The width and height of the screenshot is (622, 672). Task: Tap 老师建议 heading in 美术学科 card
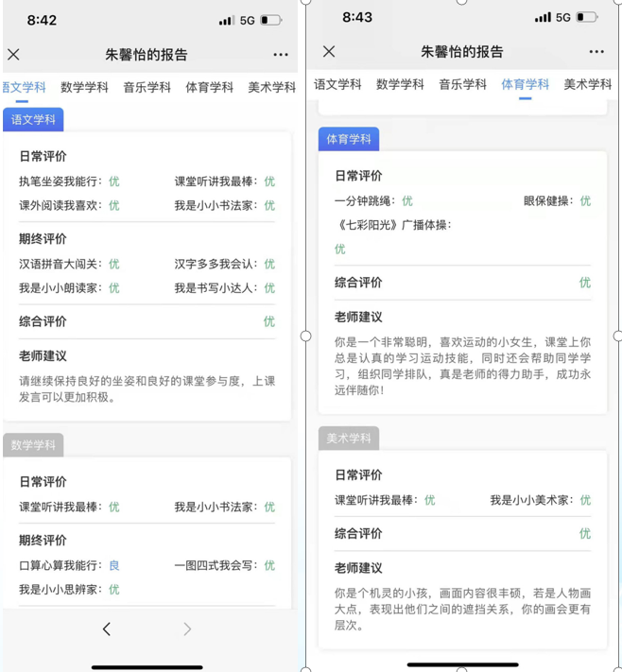click(358, 568)
